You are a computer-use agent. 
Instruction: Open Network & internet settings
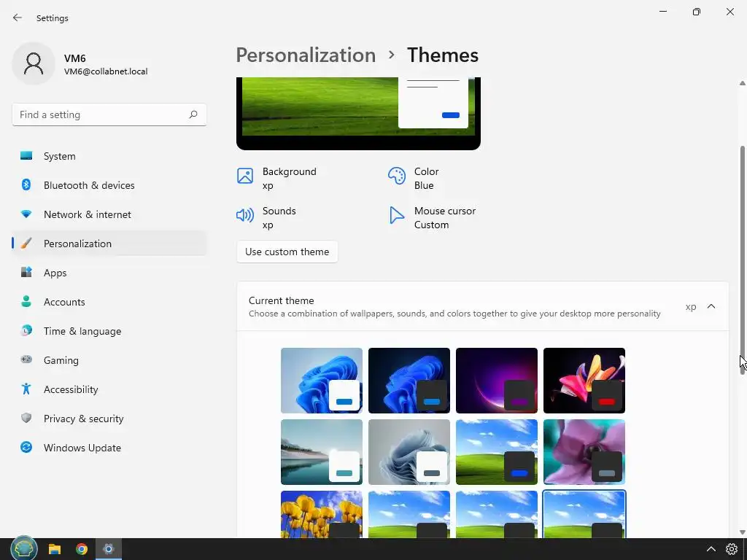[x=109, y=214]
